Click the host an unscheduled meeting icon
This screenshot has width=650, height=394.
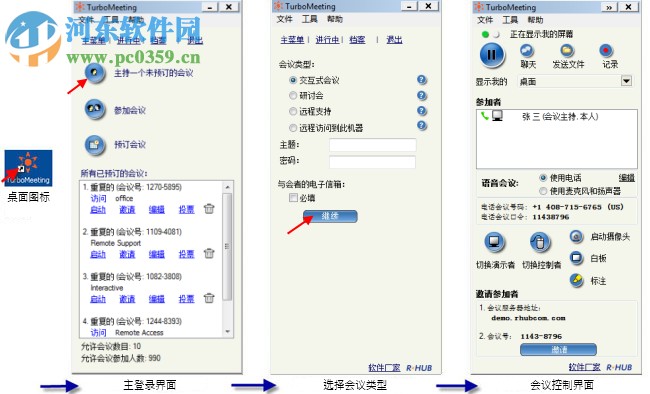coord(95,73)
